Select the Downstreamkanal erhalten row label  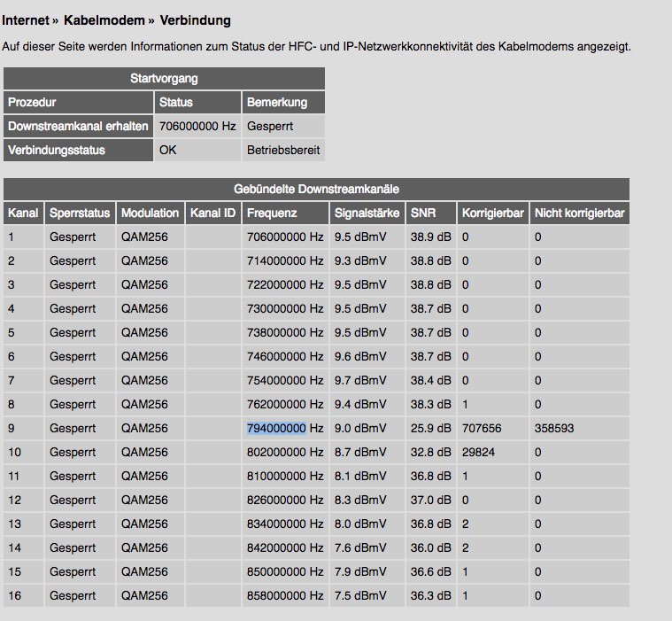pyautogui.click(x=78, y=127)
